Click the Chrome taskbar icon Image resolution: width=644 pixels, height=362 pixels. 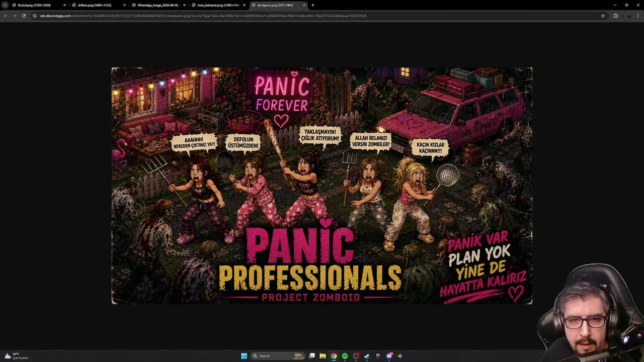pos(334,356)
